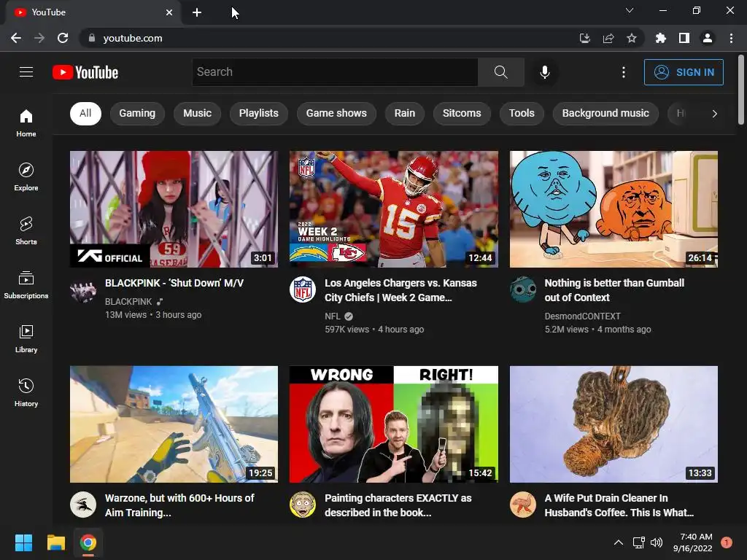This screenshot has width=747, height=560.
Task: Open Chargers vs. Chiefs highlights thumbnail
Action: pos(393,209)
